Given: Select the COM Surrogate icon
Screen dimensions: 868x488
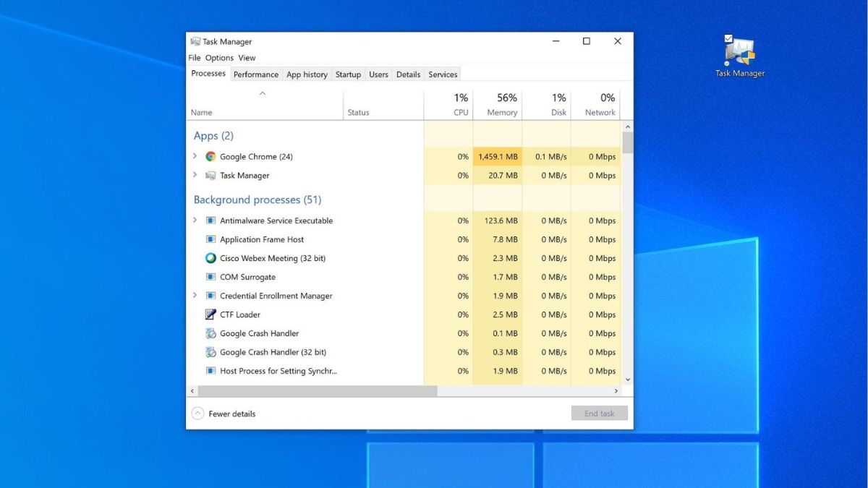Looking at the screenshot, I should [x=210, y=277].
